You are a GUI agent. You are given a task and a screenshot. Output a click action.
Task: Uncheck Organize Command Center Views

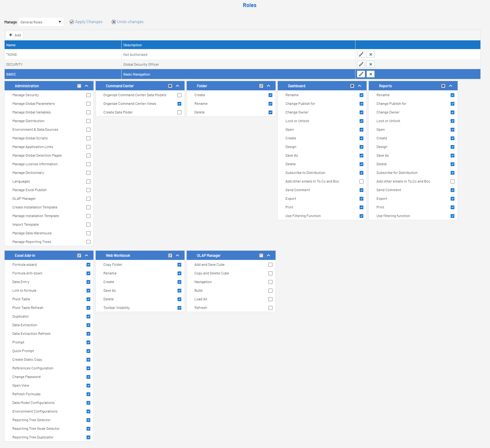click(x=179, y=104)
